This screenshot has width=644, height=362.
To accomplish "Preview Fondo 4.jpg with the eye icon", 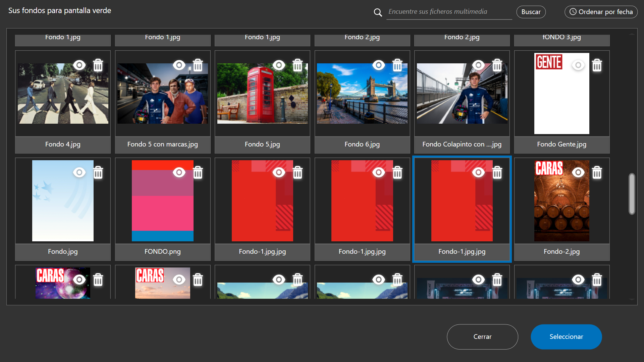I will pyautogui.click(x=79, y=65).
